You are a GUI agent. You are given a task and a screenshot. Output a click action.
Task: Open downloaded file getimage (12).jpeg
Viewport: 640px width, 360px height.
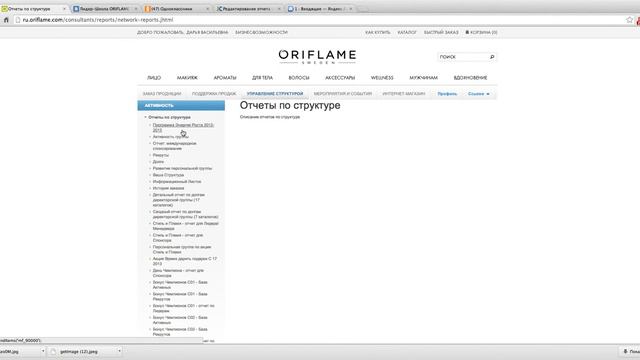(78, 351)
